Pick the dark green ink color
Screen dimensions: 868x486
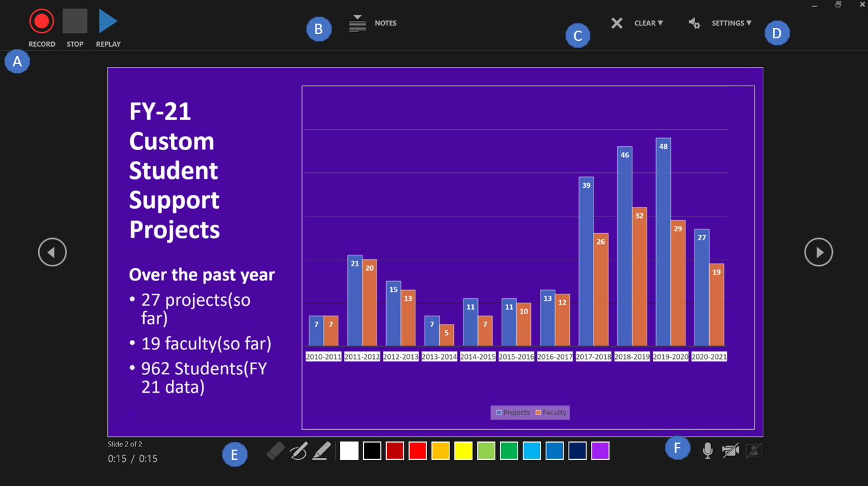click(509, 451)
